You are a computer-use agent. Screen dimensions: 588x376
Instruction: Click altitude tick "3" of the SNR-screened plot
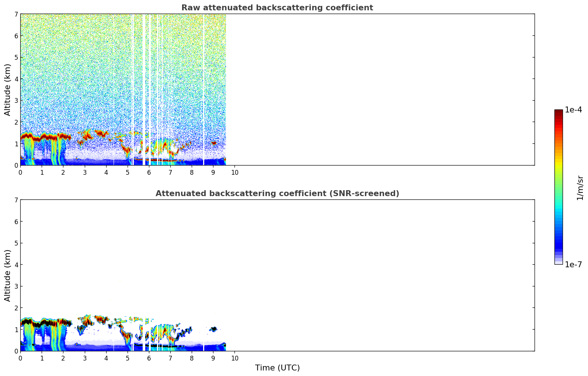16,286
